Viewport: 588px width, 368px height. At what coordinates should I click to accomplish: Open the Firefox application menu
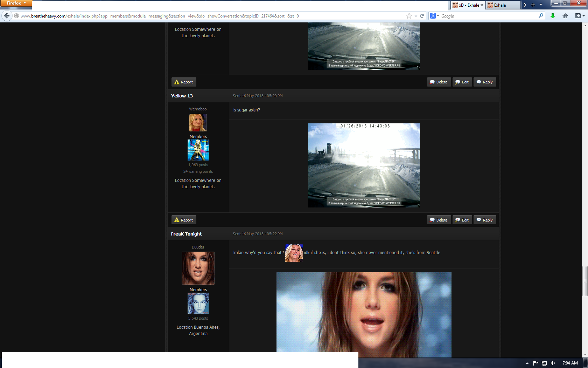click(x=16, y=3)
